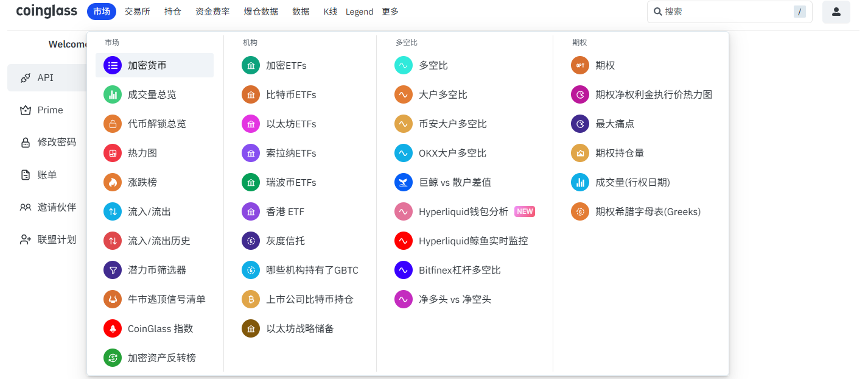Image resolution: width=868 pixels, height=379 pixels.
Task: Click the 加密资产反转榜 green icon
Action: coord(113,358)
